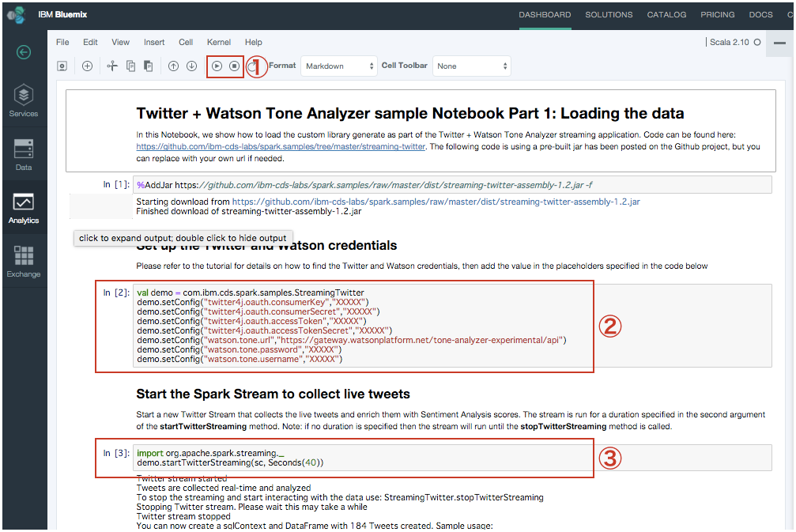Open the Insert menu
The height and width of the screenshot is (532, 796).
pos(154,42)
